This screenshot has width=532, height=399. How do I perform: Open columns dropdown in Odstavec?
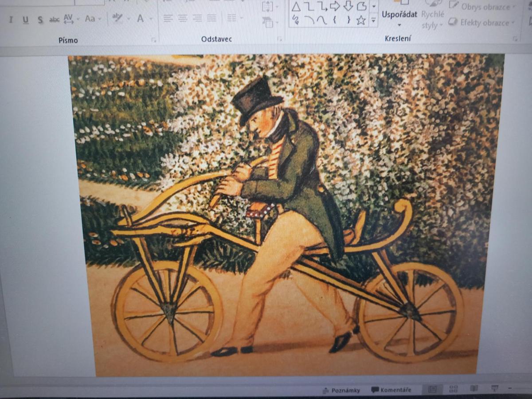coord(234,18)
